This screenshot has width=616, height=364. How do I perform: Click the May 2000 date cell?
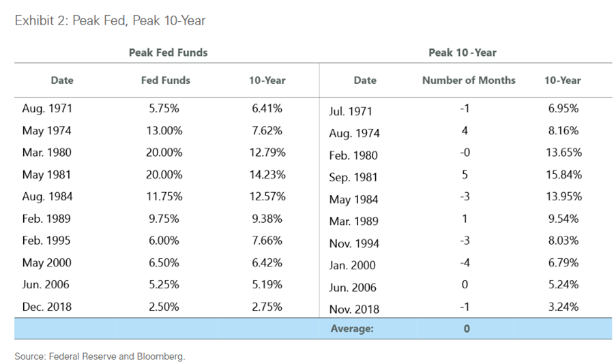(47, 263)
